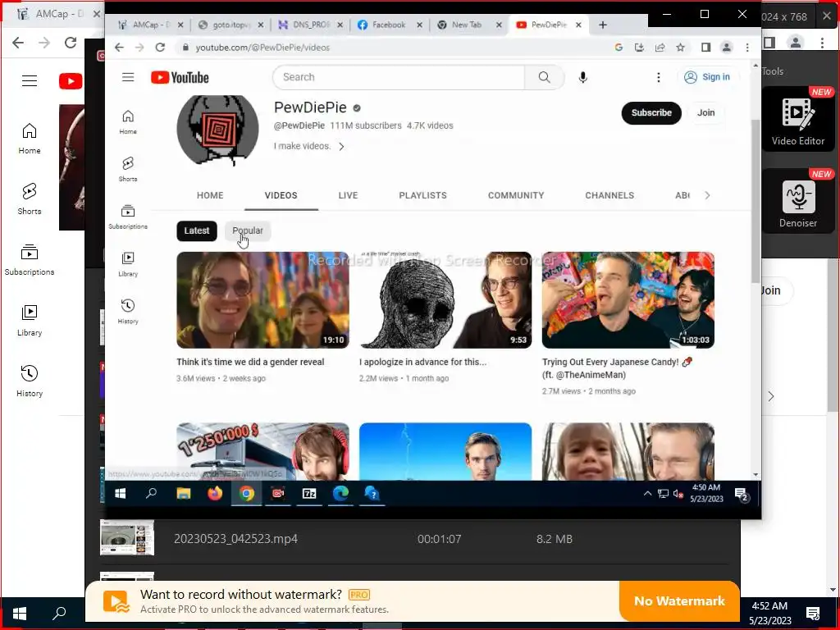The width and height of the screenshot is (840, 630).
Task: Switch to CHANNELS channel tab
Action: coord(609,195)
